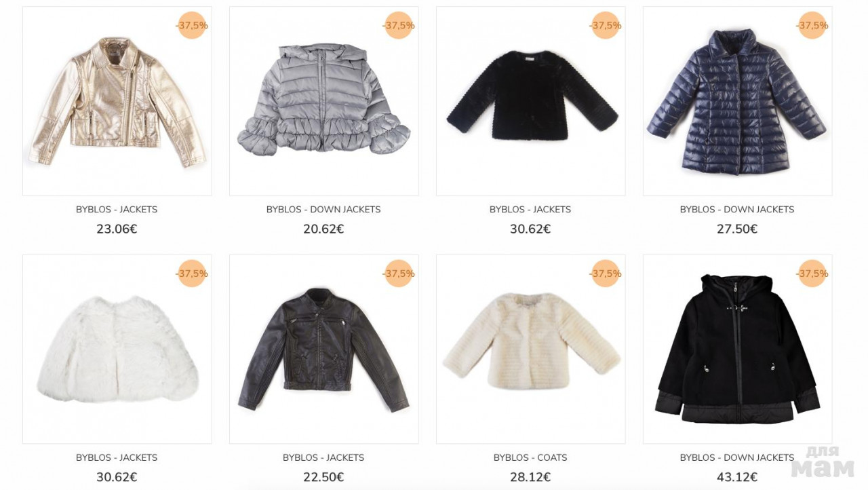
Task: Click the discount badge on black leather jacket
Action: (x=399, y=274)
